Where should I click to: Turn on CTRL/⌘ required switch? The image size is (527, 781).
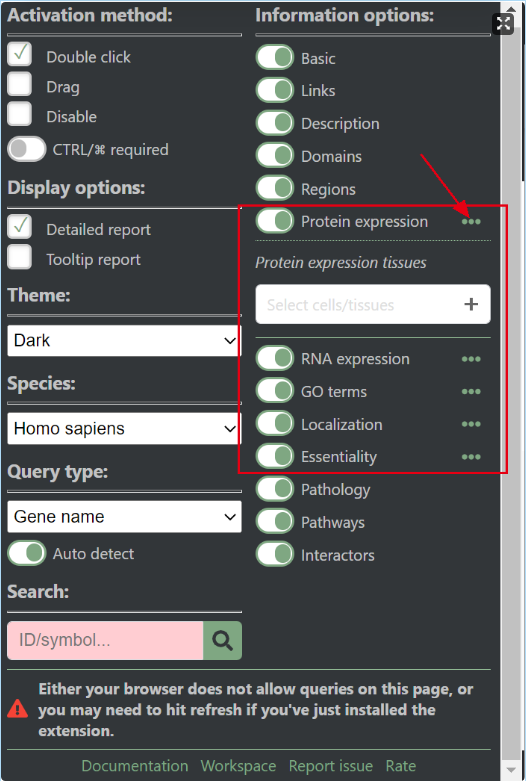[x=26, y=149]
